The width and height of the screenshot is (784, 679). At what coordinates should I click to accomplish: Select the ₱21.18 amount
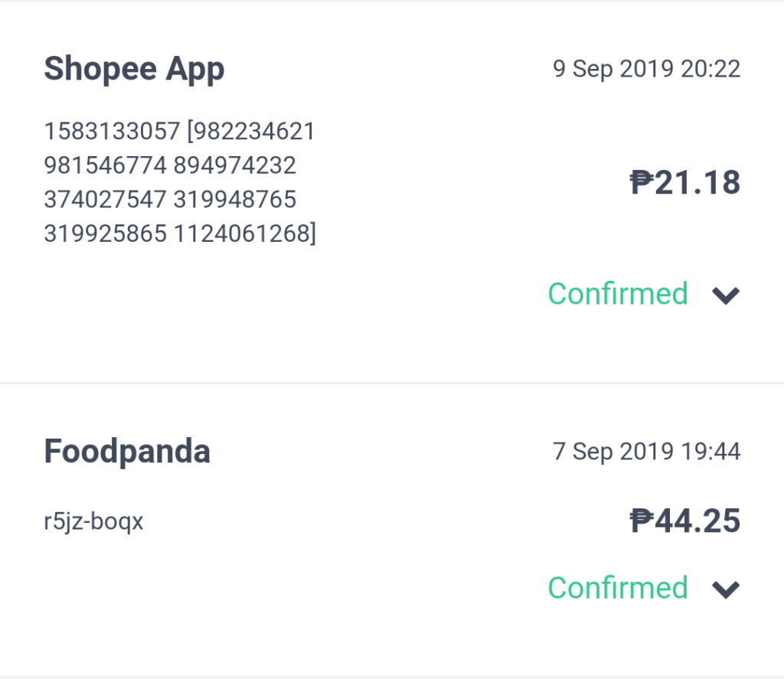click(685, 182)
